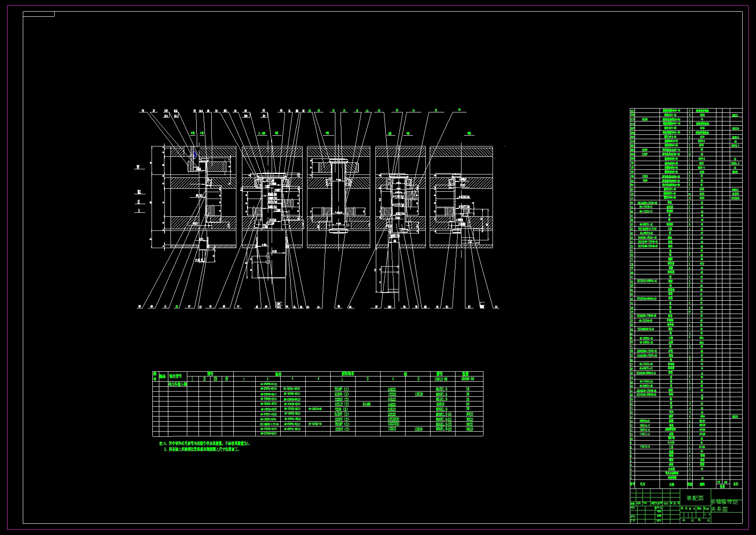Screen dimensions: 756x535
Task: Select row marker Ⅲ left of the drawing
Action: point(139,192)
